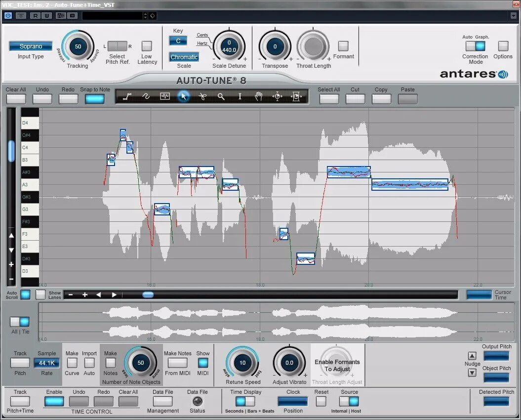
Task: Click the host Write automation W icon
Action: [46, 15]
